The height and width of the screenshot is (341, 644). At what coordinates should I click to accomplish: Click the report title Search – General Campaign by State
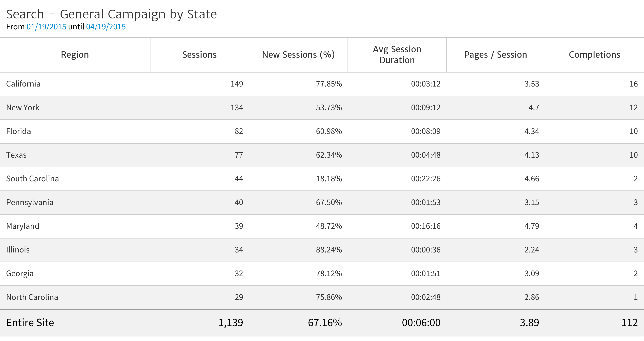112,14
